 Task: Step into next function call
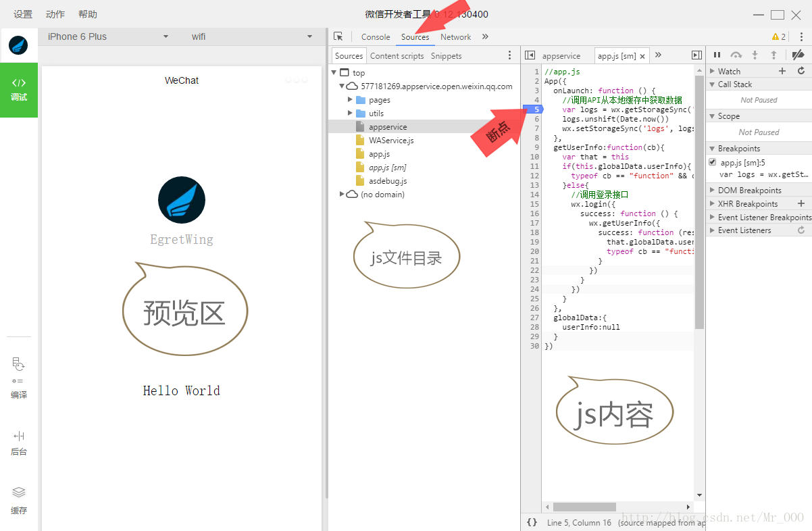tap(755, 55)
